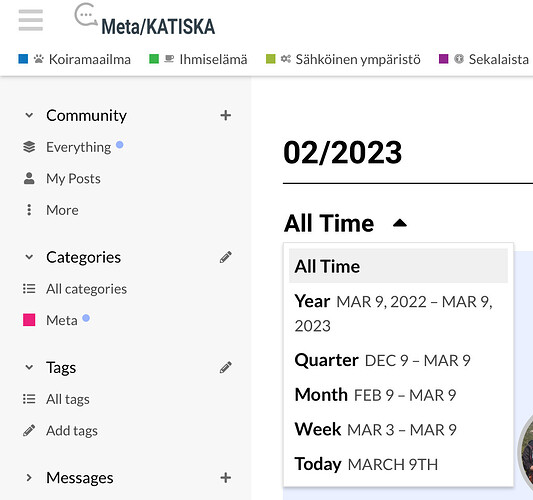Open the Sähköinen ympäristö category link

click(x=358, y=59)
